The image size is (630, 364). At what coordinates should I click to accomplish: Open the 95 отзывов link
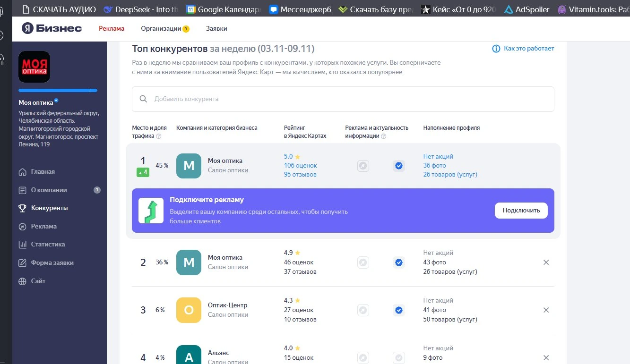[300, 175]
